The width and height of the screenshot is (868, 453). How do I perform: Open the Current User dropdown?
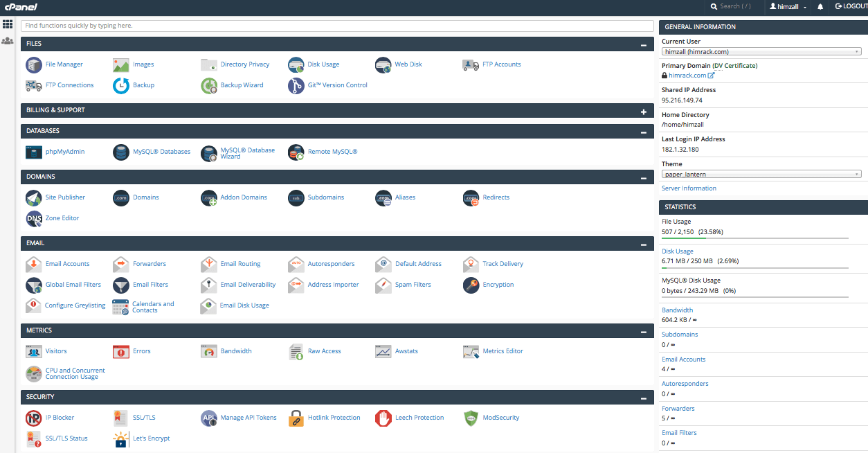pos(761,51)
